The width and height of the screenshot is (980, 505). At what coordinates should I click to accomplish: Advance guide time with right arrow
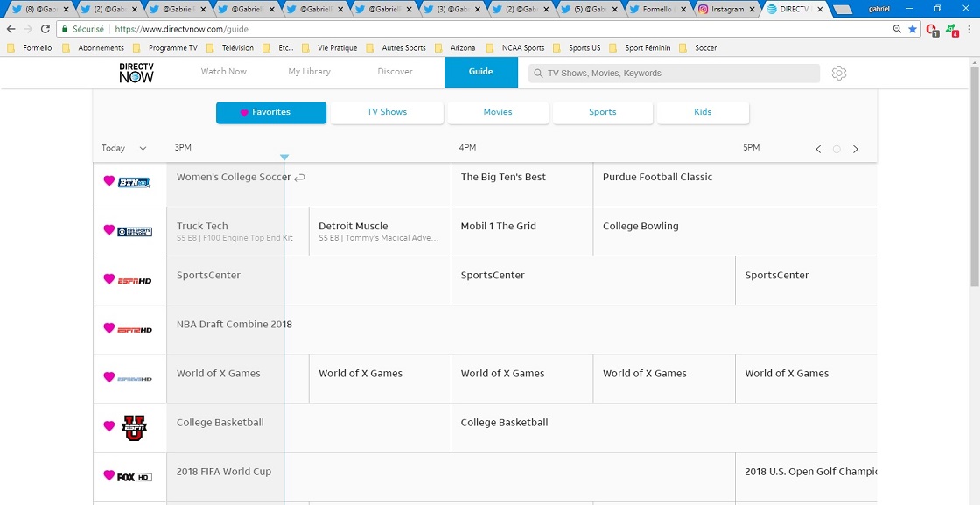pos(856,149)
